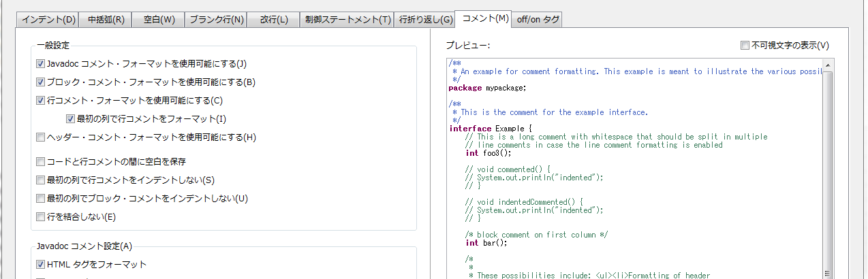Click 'An example for comment formatting' line
The width and height of the screenshot is (868, 279).
(638, 71)
